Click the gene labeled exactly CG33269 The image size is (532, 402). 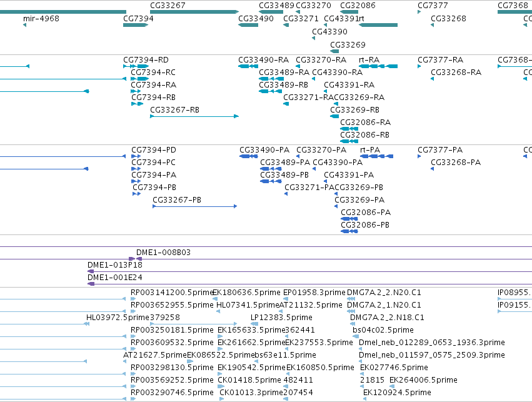(348, 45)
